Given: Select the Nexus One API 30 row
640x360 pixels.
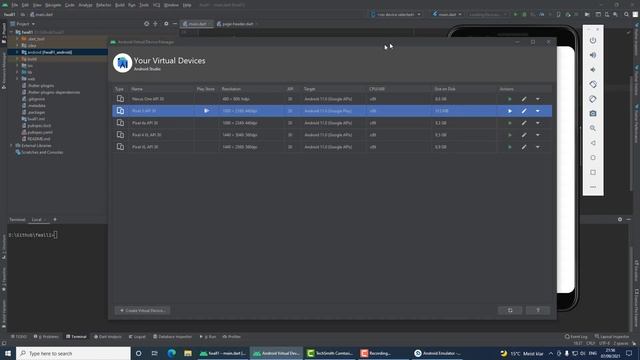Looking at the screenshot, I should 332,99.
